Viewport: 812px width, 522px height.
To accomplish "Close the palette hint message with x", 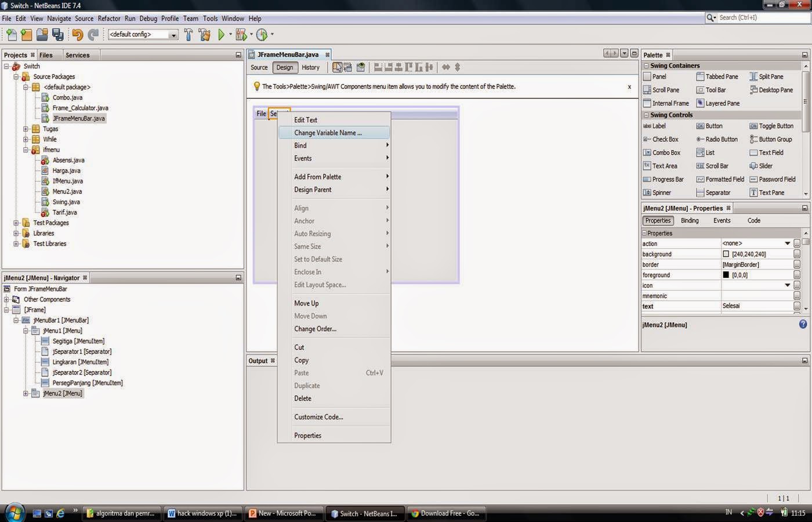I will 629,86.
